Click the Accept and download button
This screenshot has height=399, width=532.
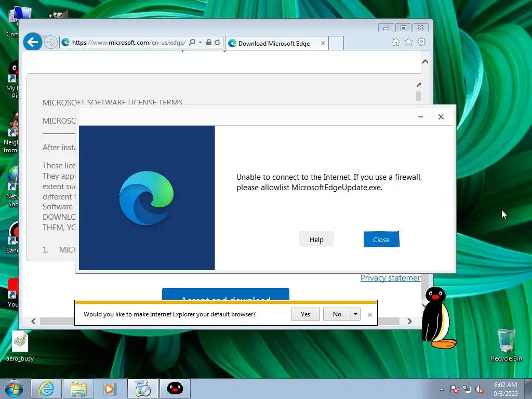[225, 294]
